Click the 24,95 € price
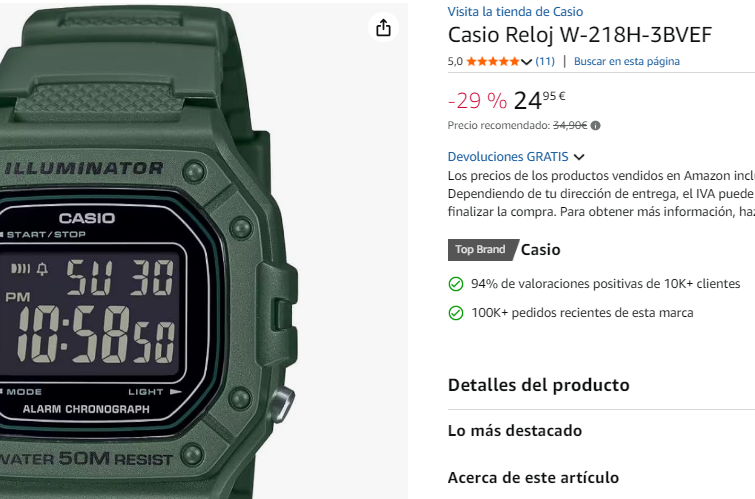The width and height of the screenshot is (755, 499). click(x=539, y=100)
